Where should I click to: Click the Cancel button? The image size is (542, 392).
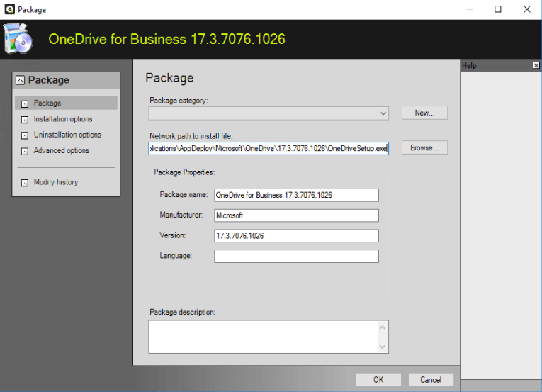431,379
